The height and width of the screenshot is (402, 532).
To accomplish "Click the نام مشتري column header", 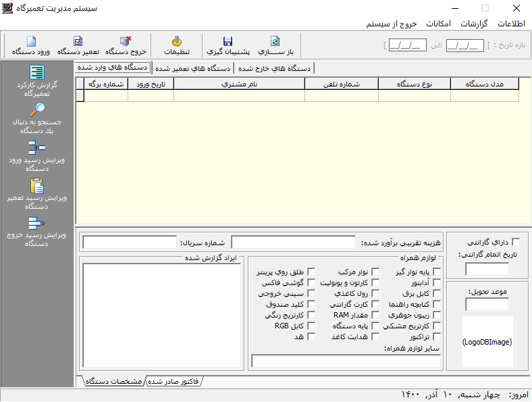I will [x=239, y=84].
